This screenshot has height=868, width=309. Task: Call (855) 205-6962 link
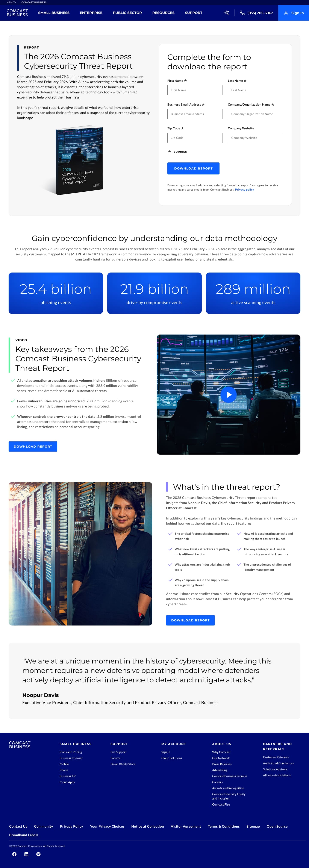click(x=260, y=13)
